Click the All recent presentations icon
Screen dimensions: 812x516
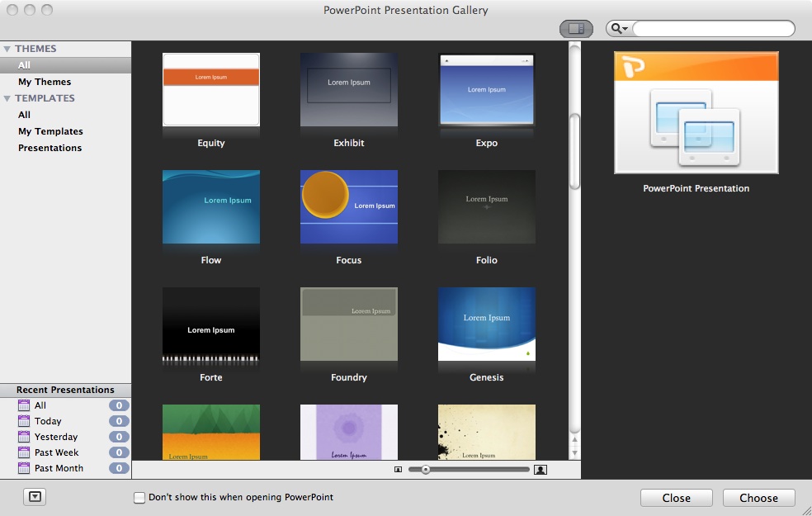click(x=24, y=405)
